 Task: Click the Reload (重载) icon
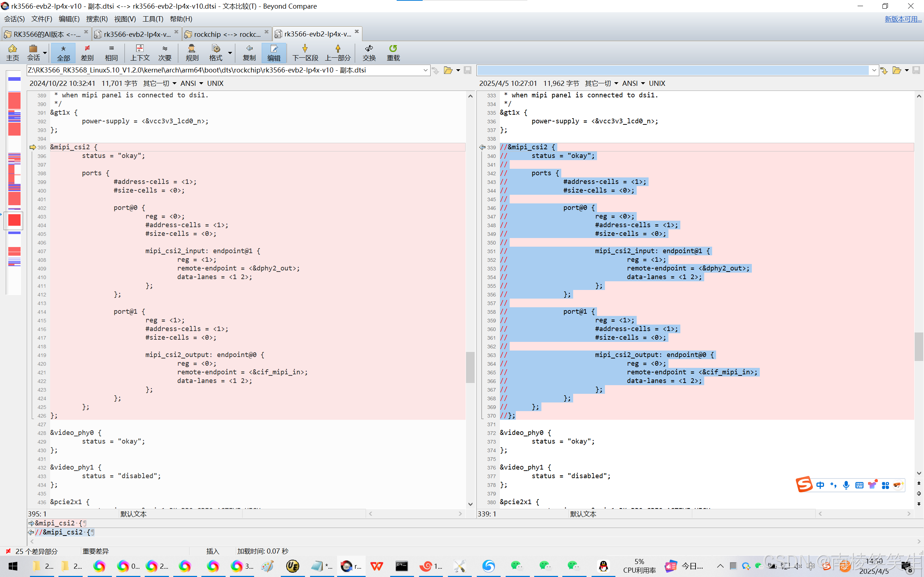pyautogui.click(x=393, y=52)
